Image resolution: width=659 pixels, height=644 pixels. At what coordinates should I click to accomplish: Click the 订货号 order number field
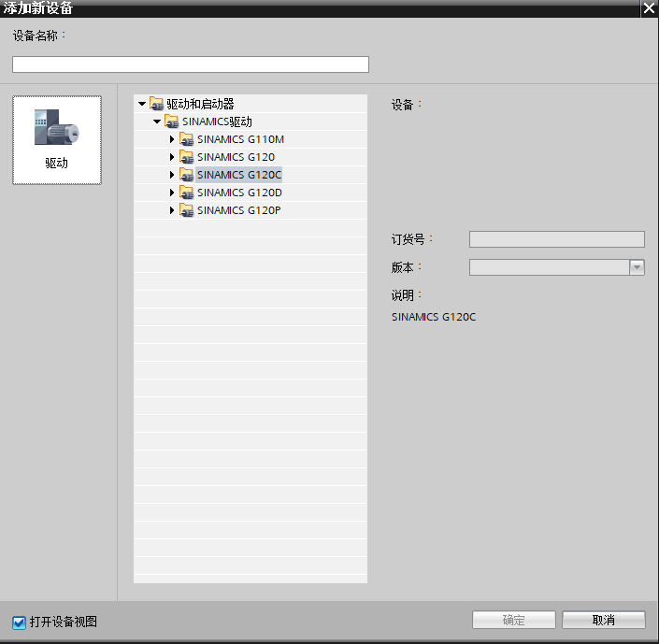[557, 239]
